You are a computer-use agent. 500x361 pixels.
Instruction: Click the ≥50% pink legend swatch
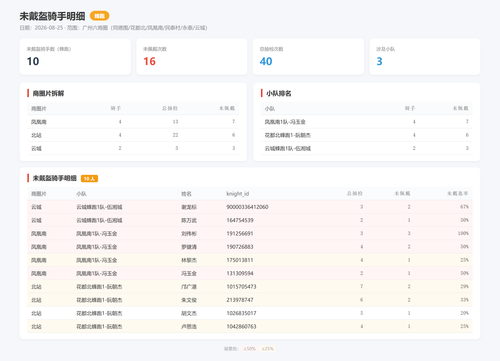click(249, 349)
